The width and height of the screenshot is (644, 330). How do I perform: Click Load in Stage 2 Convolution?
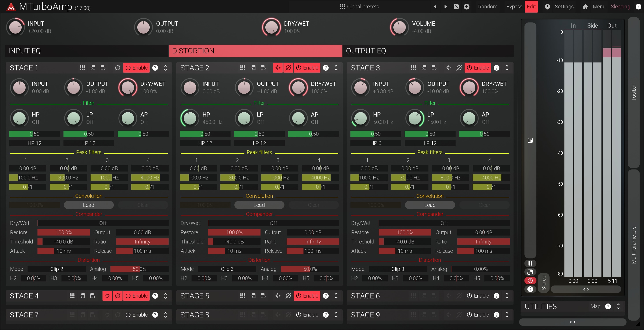259,205
